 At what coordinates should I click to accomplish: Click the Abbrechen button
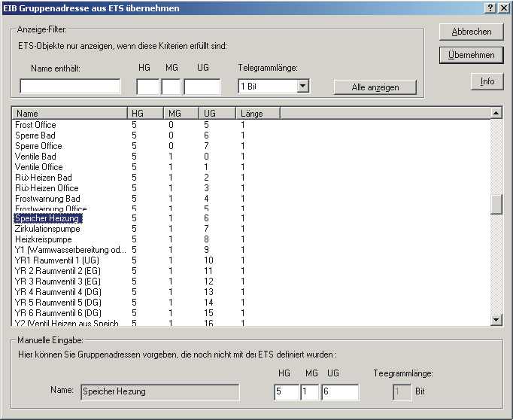click(472, 32)
